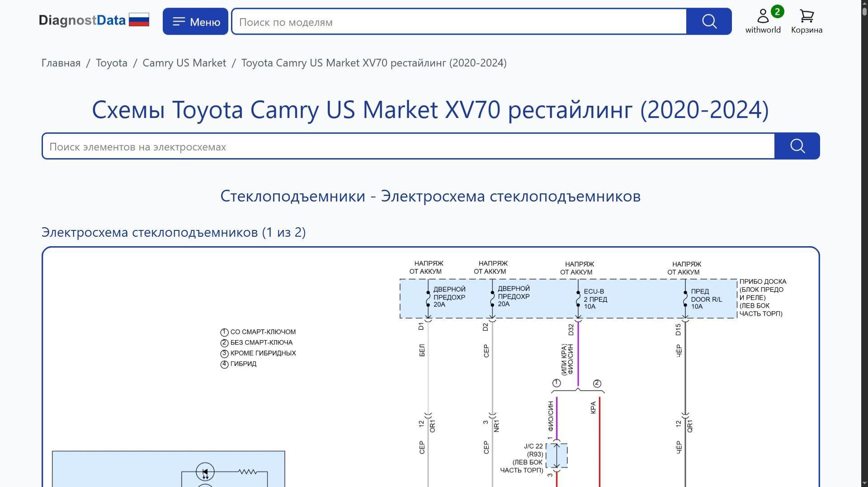Click the ГИБРИД legend entry
The height and width of the screenshot is (487, 868).
click(x=238, y=364)
